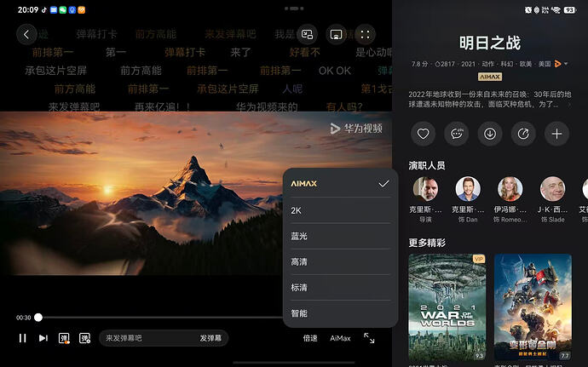This screenshot has height=367, width=588.
Task: Open the Transformers movie poster
Action: tap(533, 307)
